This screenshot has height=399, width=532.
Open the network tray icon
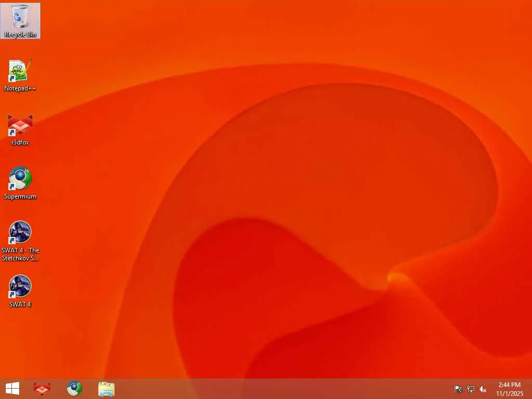(x=471, y=389)
